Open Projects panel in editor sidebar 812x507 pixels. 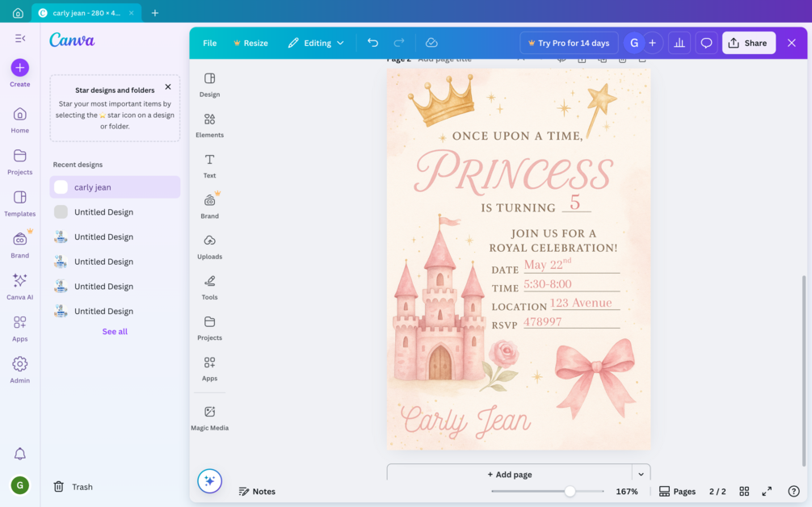(x=210, y=329)
